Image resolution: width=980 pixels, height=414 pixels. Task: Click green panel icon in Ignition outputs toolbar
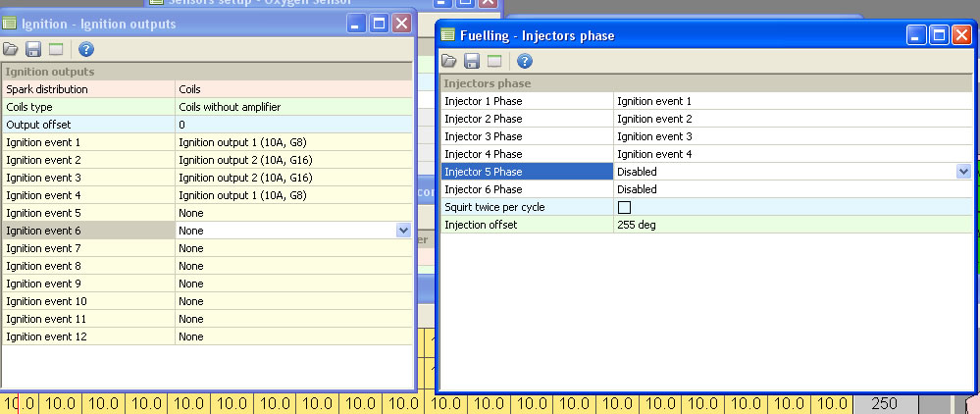point(57,49)
